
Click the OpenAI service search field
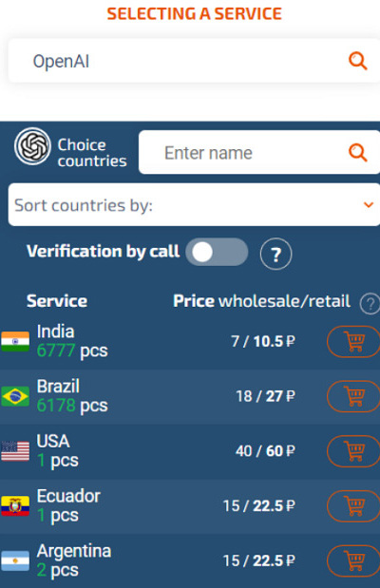(194, 61)
